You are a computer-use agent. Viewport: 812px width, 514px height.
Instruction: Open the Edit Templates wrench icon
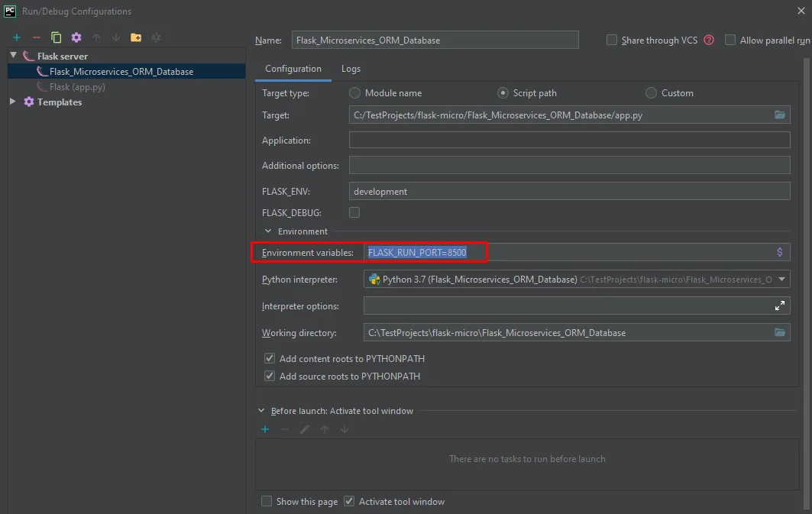tap(76, 37)
